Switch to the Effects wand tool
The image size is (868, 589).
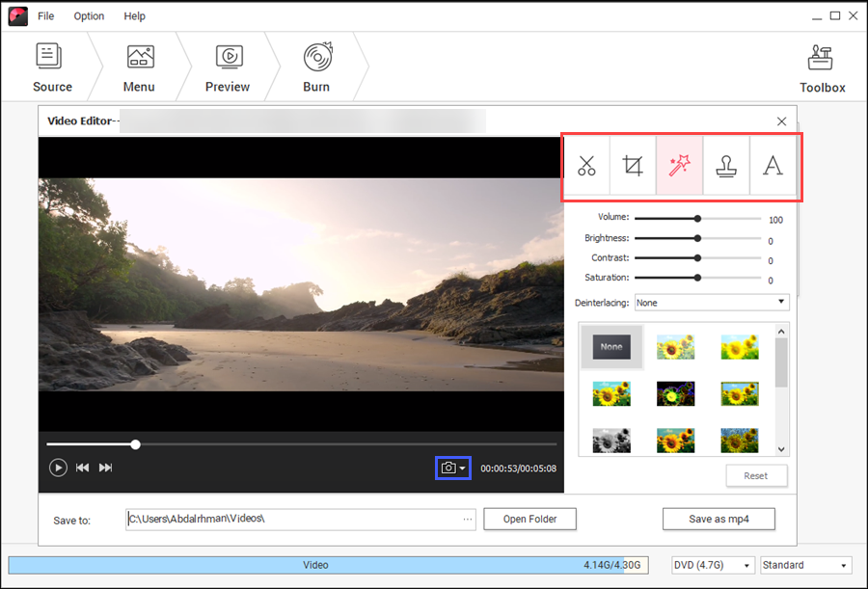click(679, 166)
